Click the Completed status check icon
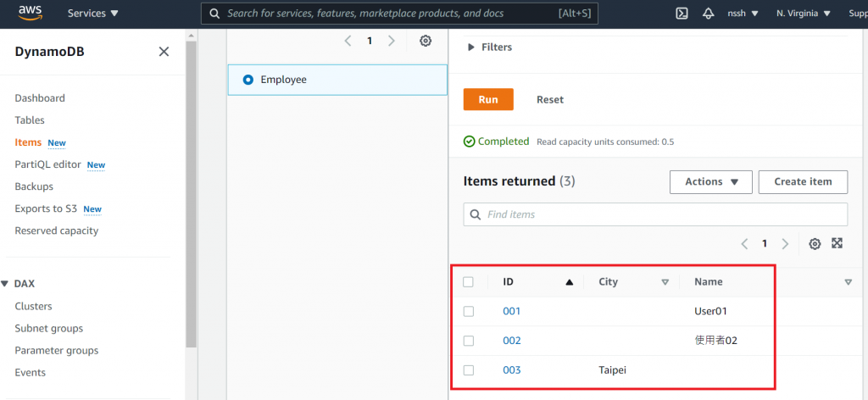The image size is (868, 400). tap(469, 142)
